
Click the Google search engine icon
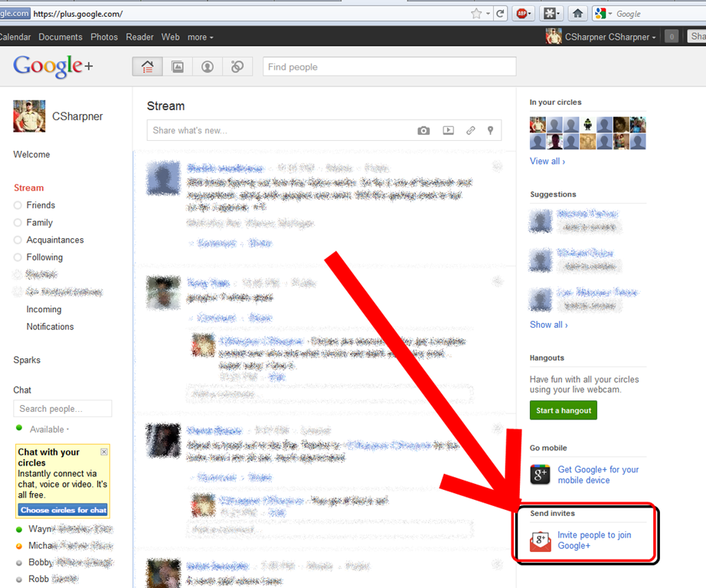click(x=600, y=14)
